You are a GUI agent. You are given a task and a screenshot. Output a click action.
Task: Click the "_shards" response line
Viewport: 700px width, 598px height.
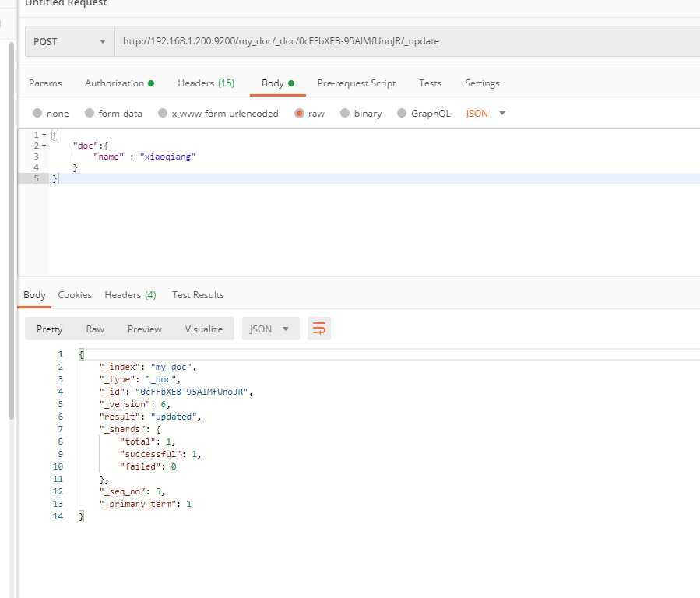click(x=130, y=429)
